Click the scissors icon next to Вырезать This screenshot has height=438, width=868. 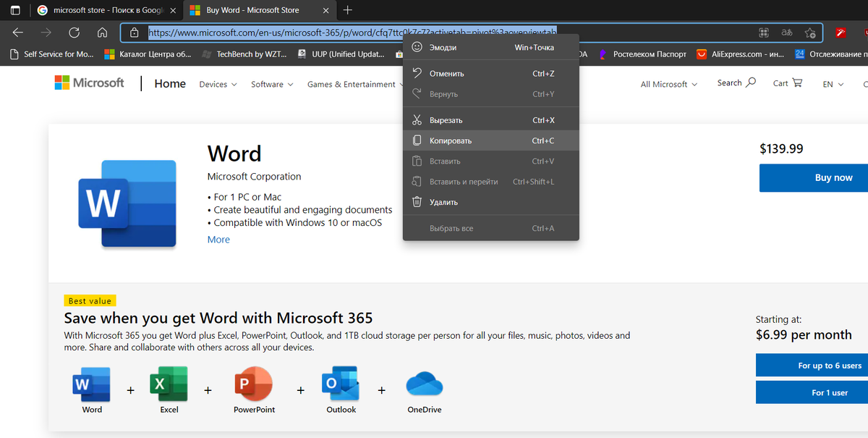(x=417, y=120)
